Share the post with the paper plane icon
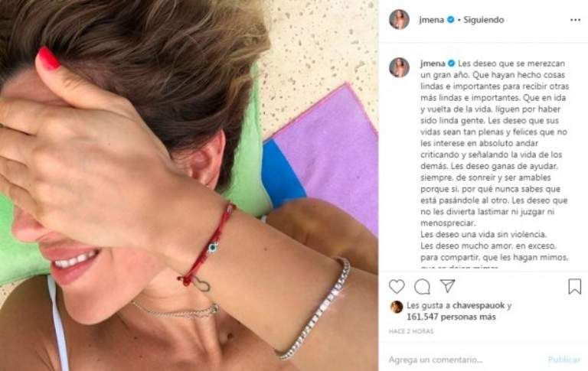This screenshot has height=371, width=588. [x=447, y=285]
